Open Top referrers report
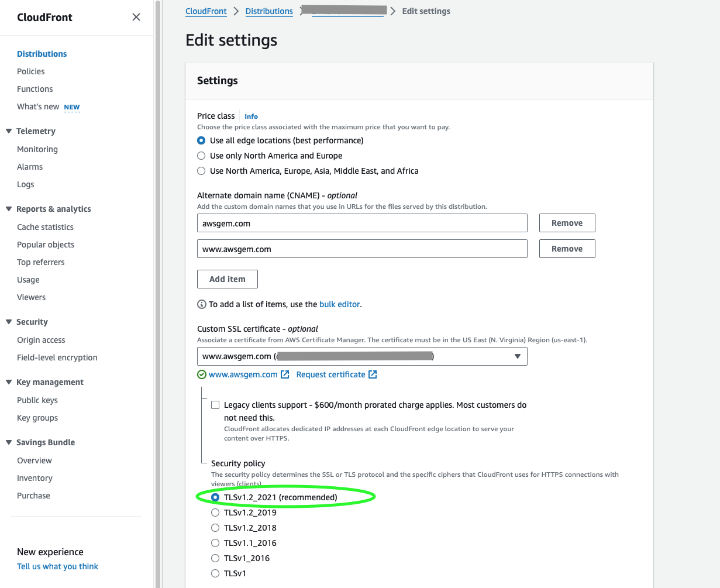The image size is (720, 588). pos(41,262)
